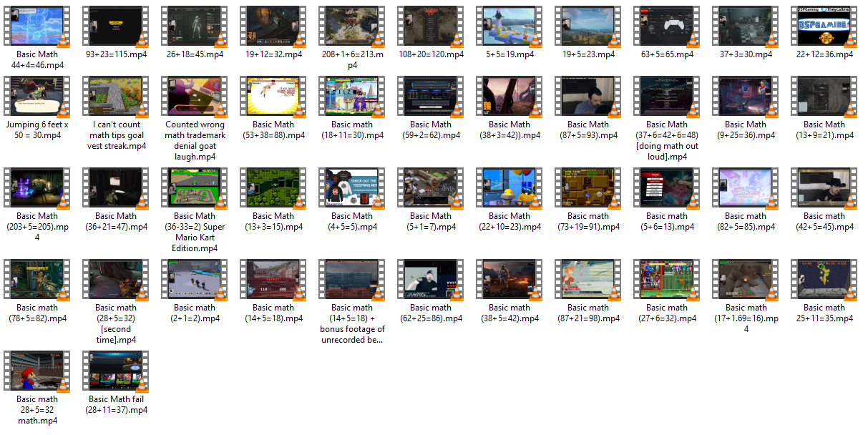
Task: Select the Basic math (5+6=13).mp4 thumbnail
Action: 667,189
